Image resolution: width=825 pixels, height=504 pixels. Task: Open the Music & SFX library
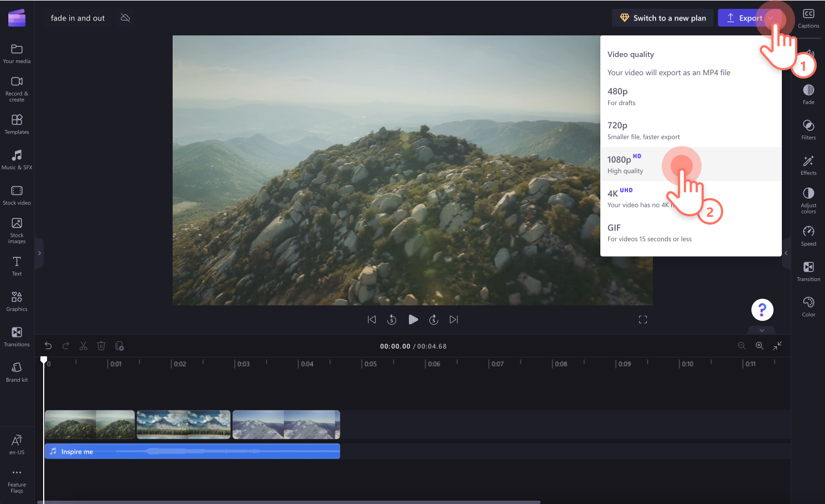click(x=17, y=159)
